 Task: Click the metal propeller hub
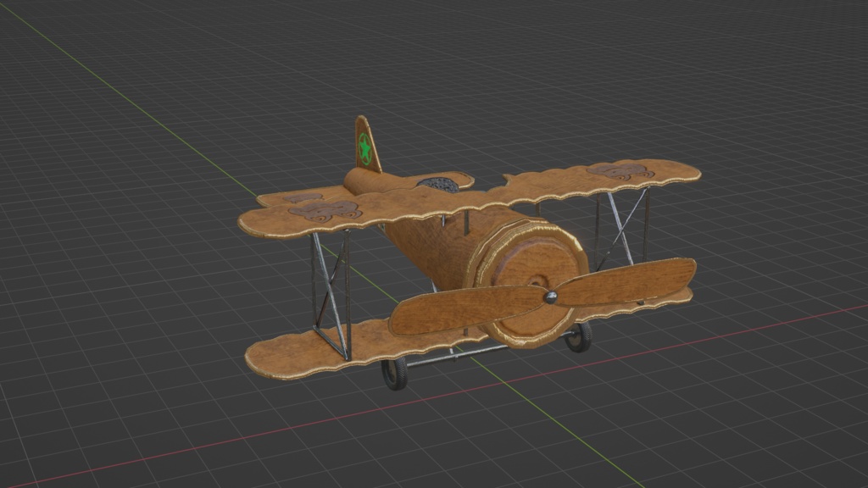point(551,297)
